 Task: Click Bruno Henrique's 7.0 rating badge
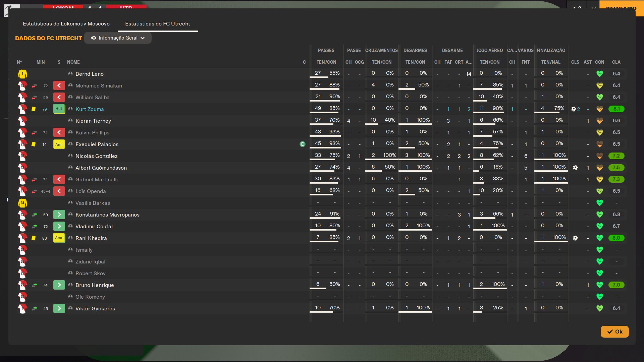(616, 285)
